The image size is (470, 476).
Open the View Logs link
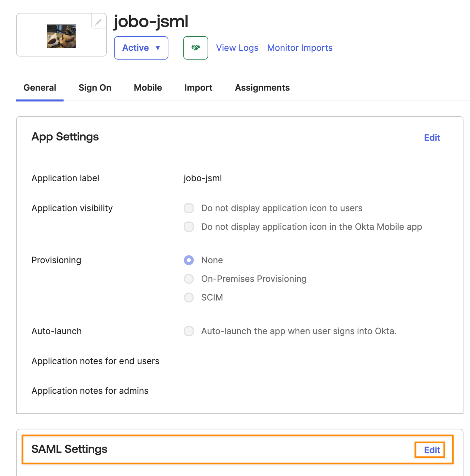pyautogui.click(x=237, y=48)
